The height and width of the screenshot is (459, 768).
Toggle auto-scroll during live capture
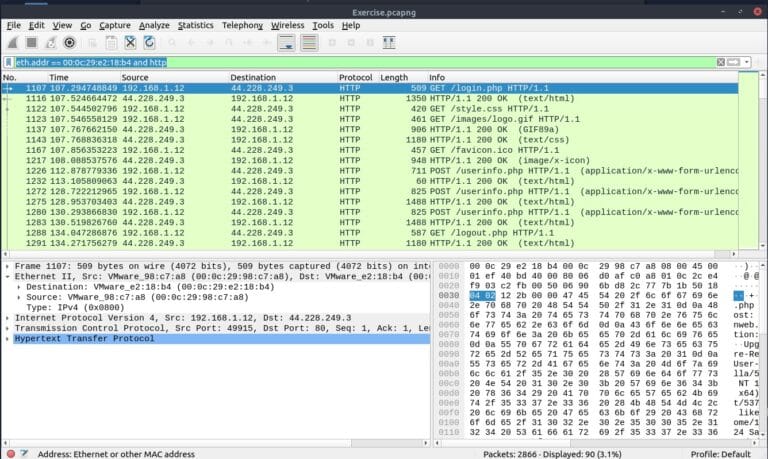pos(287,43)
